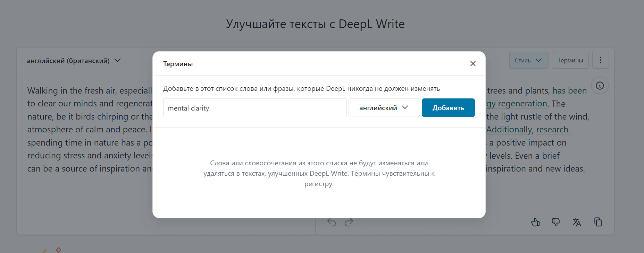
Task: Close the Термины dialog with the X
Action: (472, 64)
